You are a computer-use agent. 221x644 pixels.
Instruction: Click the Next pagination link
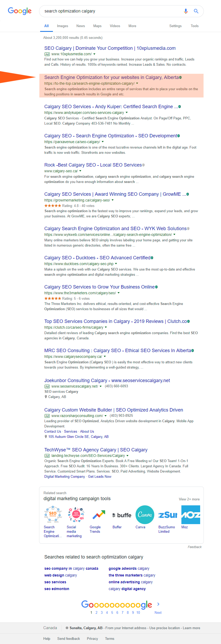pos(158,613)
